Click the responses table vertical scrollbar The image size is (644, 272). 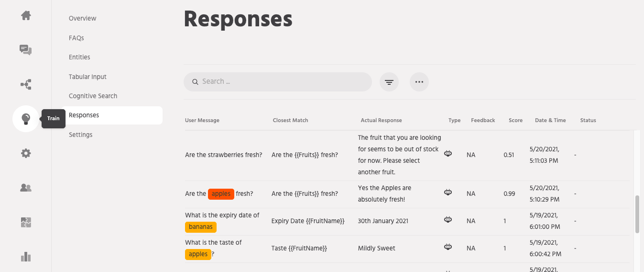(637, 214)
